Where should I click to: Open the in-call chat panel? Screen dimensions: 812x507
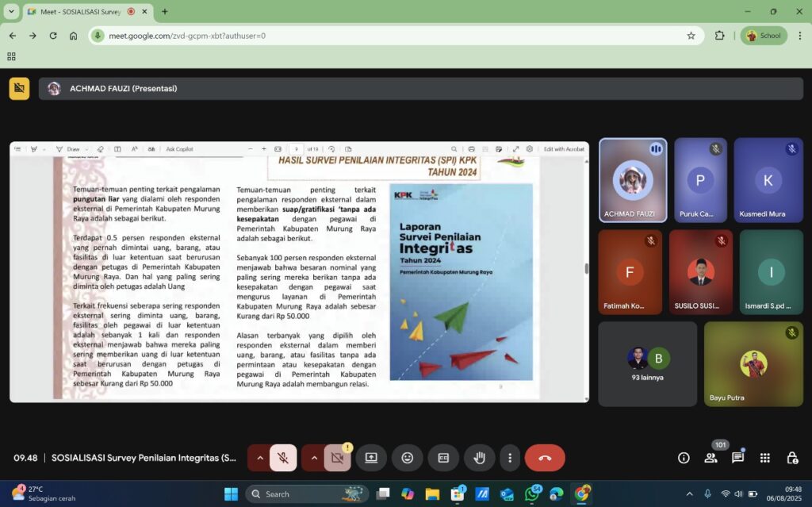(x=737, y=458)
